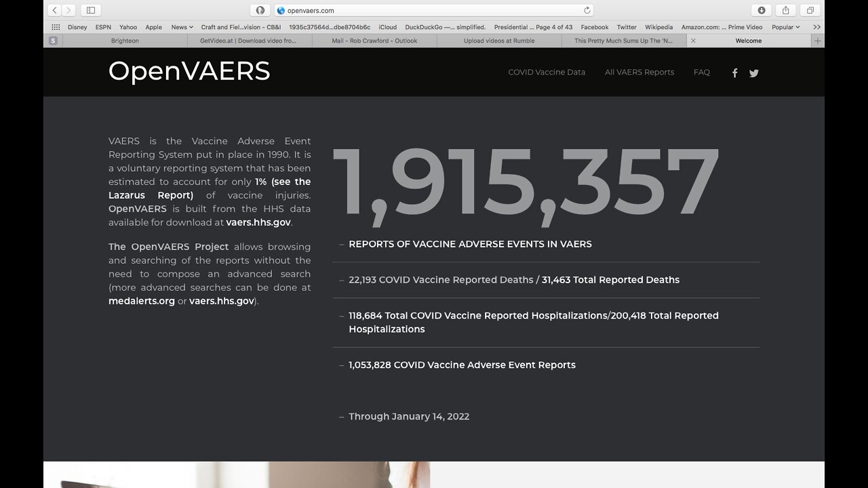
Task: Click the openvaers.com address bar
Action: pos(434,10)
